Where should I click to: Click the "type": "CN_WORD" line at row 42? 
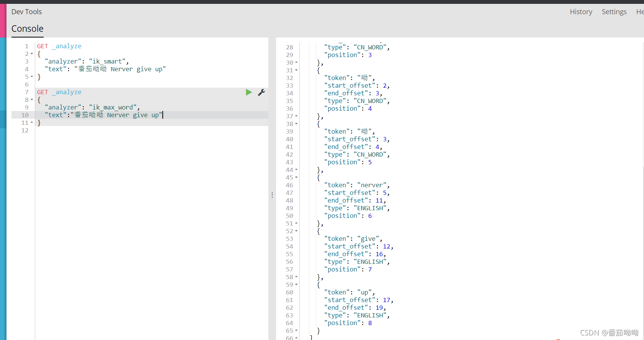pyautogui.click(x=357, y=155)
